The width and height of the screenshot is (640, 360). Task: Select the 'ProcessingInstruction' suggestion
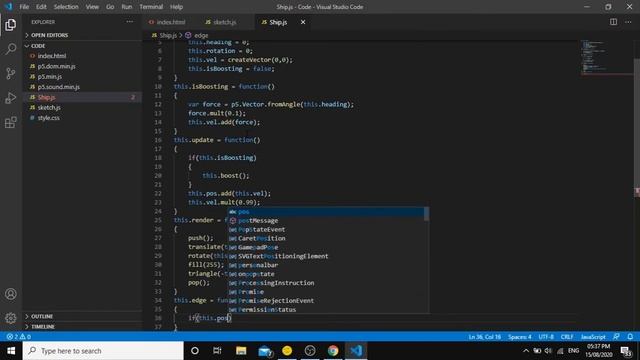pyautogui.click(x=326, y=283)
